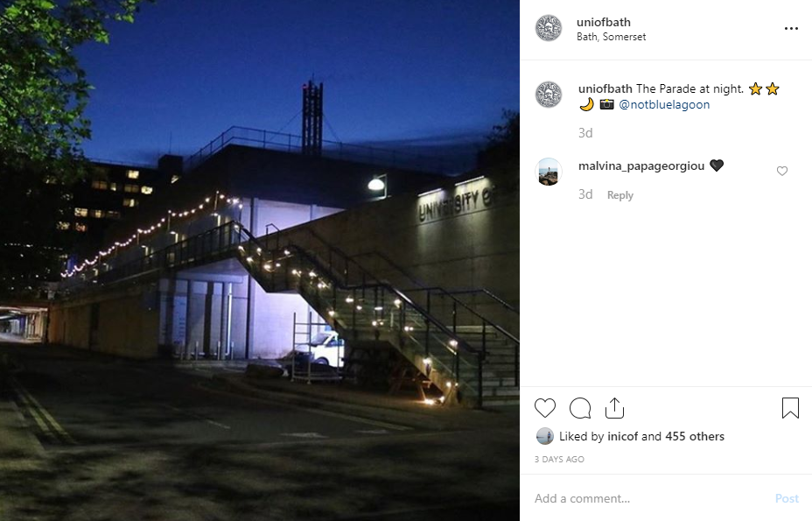Reply to malvina_papageorgiou's comment
The height and width of the screenshot is (521, 812).
(x=619, y=195)
